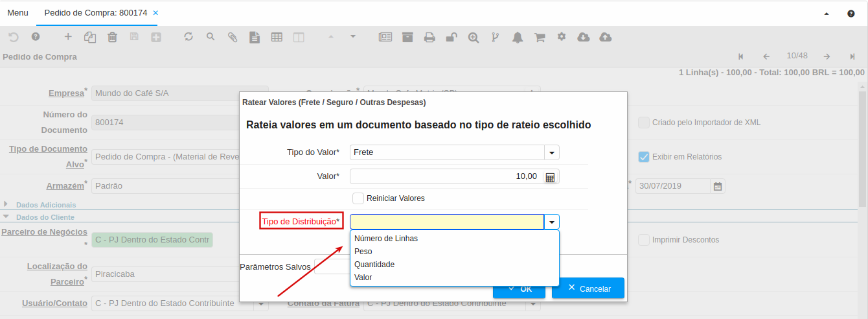Click the notification bell icon
The height and width of the screenshot is (319, 868).
[517, 38]
